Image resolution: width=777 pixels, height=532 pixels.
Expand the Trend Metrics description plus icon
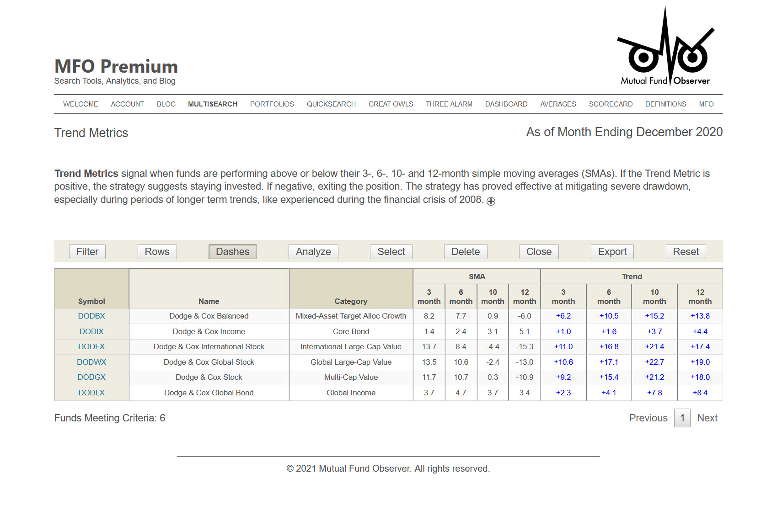click(491, 201)
